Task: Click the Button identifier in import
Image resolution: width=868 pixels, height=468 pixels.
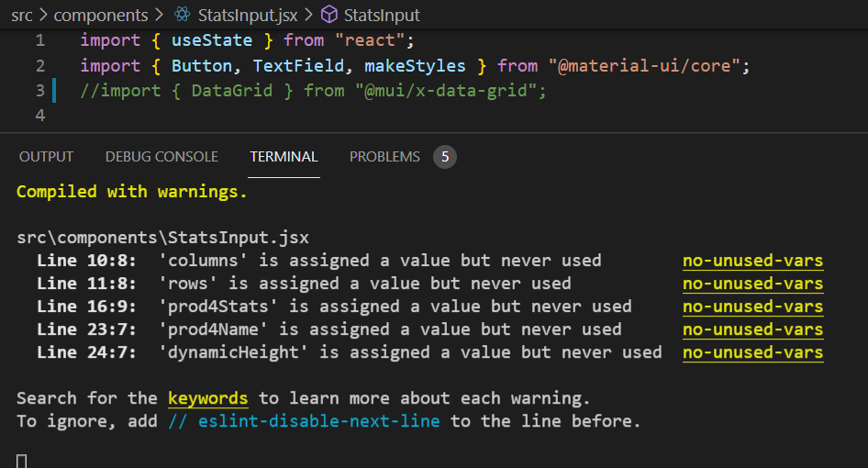Action: coord(202,66)
